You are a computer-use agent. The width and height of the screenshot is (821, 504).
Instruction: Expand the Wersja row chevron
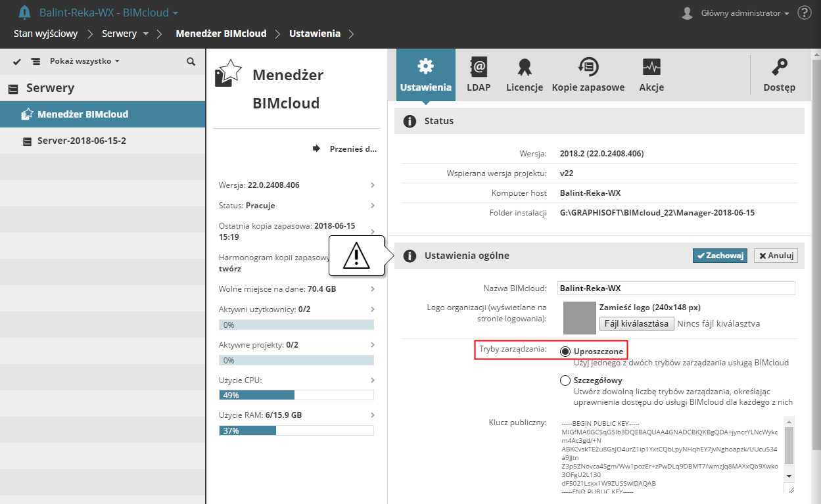click(x=373, y=185)
